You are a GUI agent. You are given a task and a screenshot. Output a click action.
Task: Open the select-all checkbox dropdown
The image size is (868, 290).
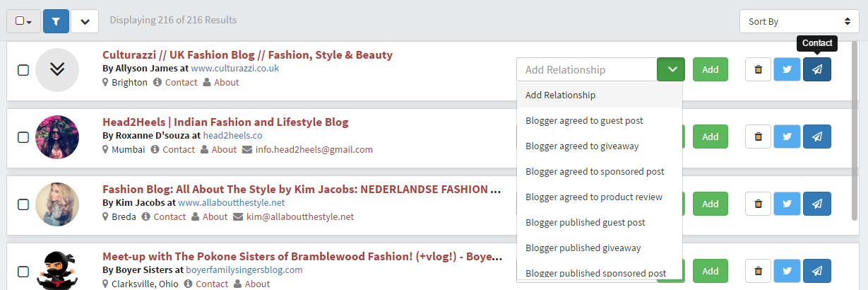point(24,21)
